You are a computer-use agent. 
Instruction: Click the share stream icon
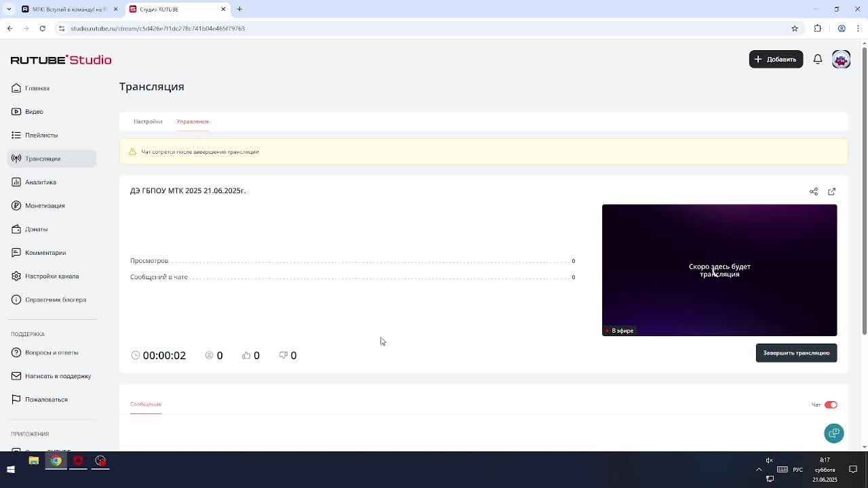click(x=814, y=192)
